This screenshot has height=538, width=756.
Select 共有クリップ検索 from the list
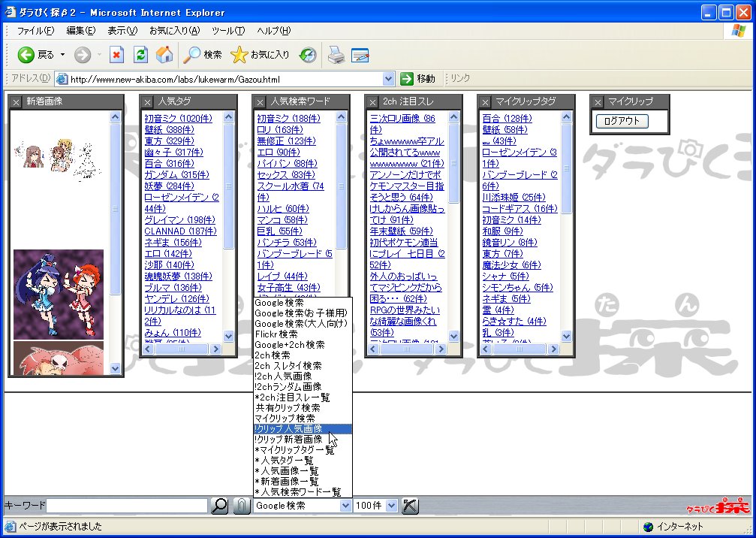click(x=303, y=408)
